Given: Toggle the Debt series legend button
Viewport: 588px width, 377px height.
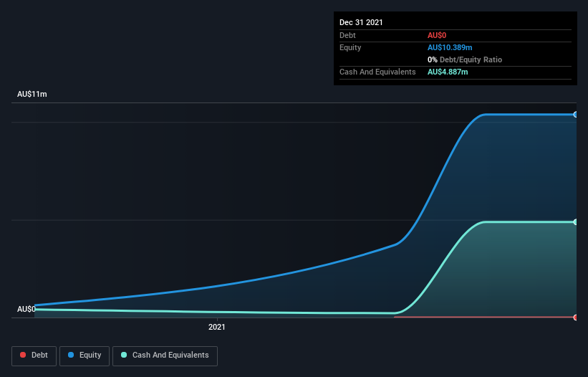Looking at the screenshot, I should (x=34, y=355).
